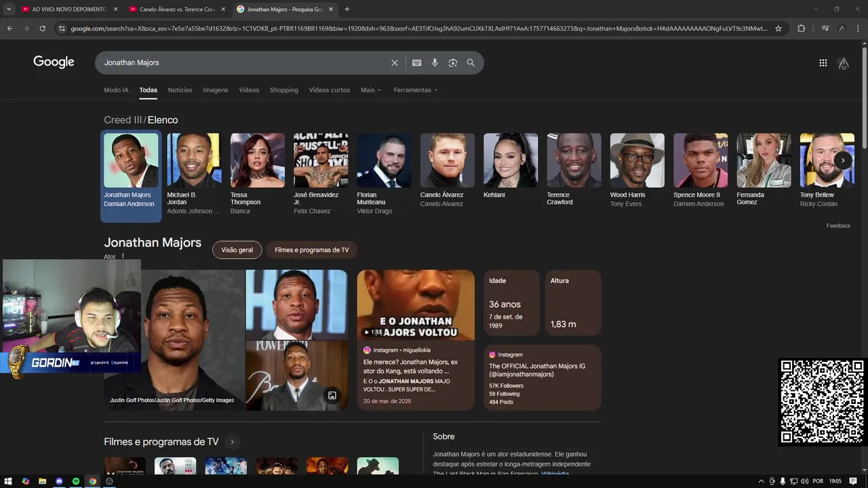Image resolution: width=868 pixels, height=488 pixels.
Task: Focus the Google search input field
Action: click(x=244, y=62)
